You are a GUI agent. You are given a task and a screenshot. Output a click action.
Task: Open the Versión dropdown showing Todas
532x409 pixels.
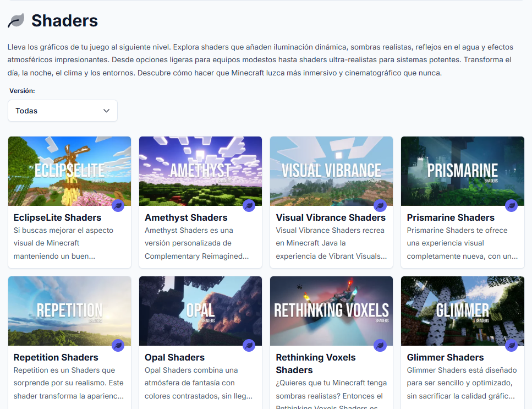[63, 111]
